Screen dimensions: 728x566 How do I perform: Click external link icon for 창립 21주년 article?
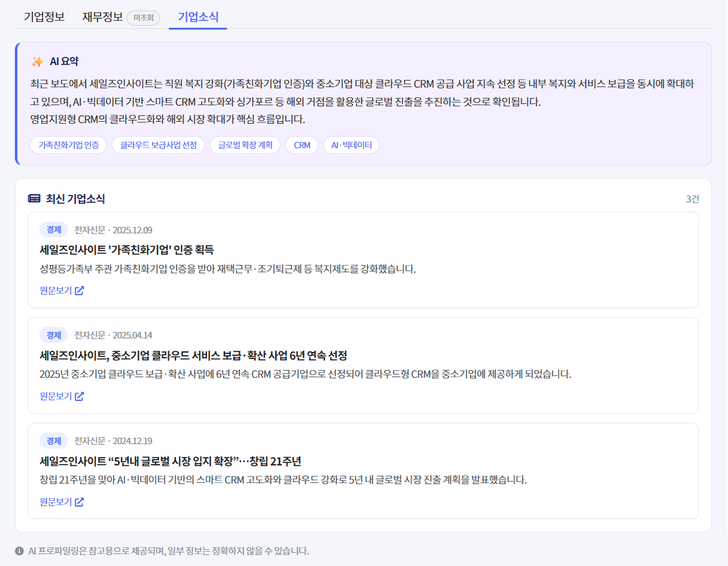[x=79, y=502]
